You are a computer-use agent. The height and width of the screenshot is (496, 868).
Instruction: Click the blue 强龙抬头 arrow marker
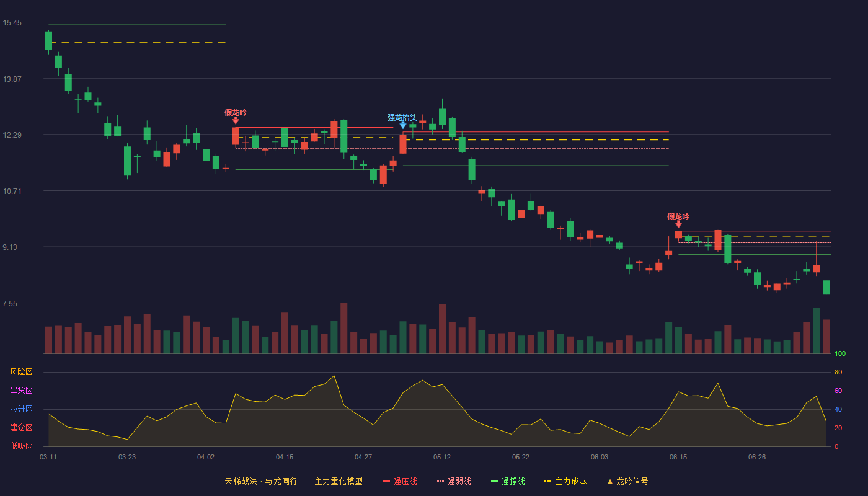(x=403, y=125)
